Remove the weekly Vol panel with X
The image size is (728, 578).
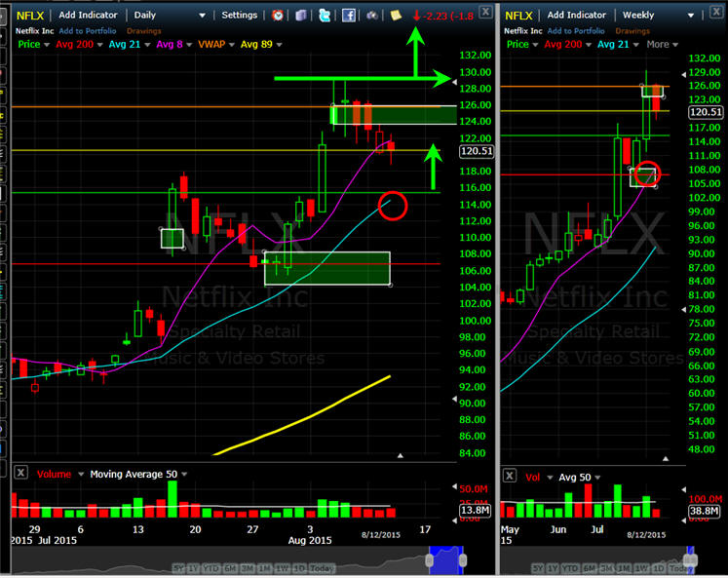510,476
